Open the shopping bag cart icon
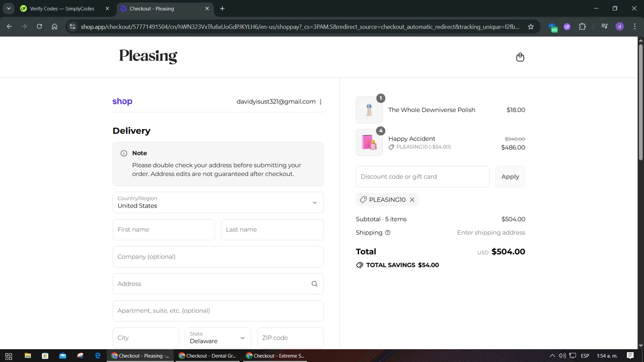The height and width of the screenshot is (362, 644). click(520, 57)
